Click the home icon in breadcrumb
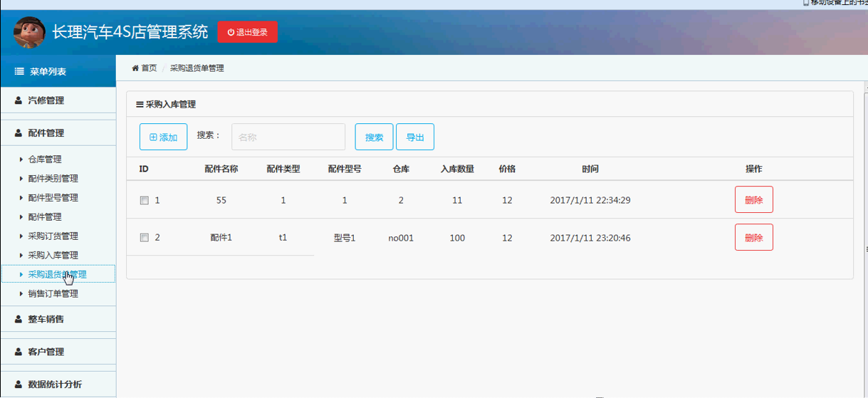 (135, 68)
